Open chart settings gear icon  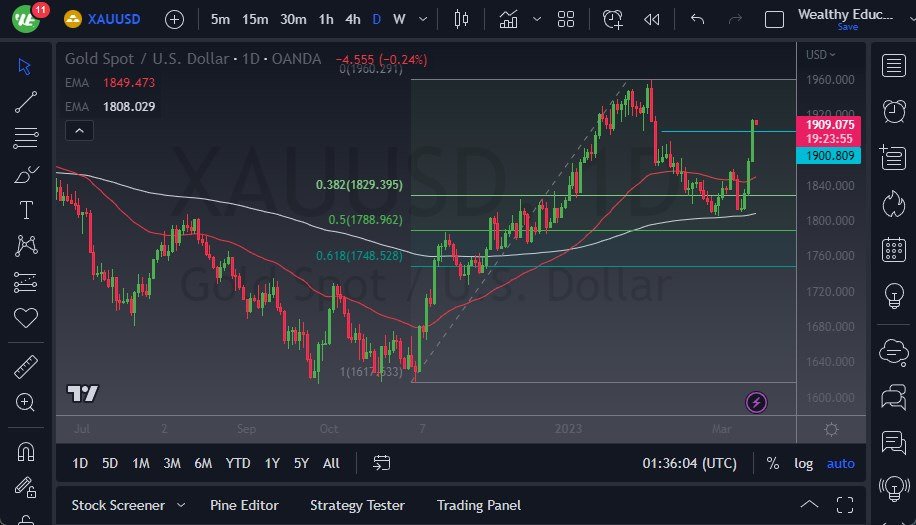coord(830,429)
